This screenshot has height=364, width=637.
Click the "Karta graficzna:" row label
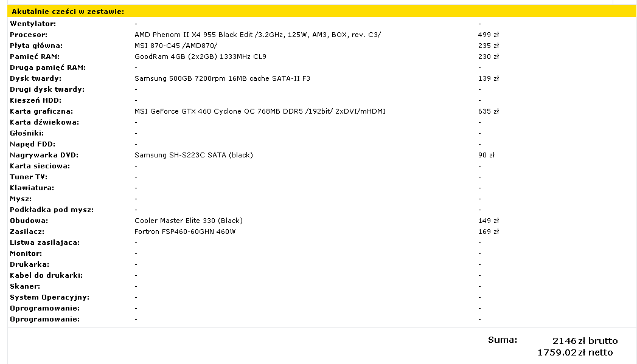pyautogui.click(x=41, y=111)
